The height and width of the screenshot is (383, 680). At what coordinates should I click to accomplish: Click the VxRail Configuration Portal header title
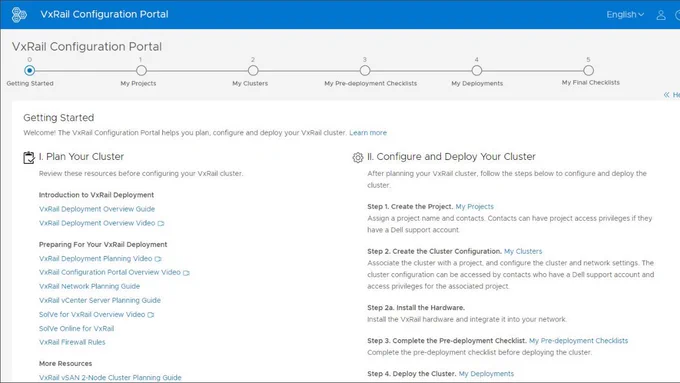[104, 14]
